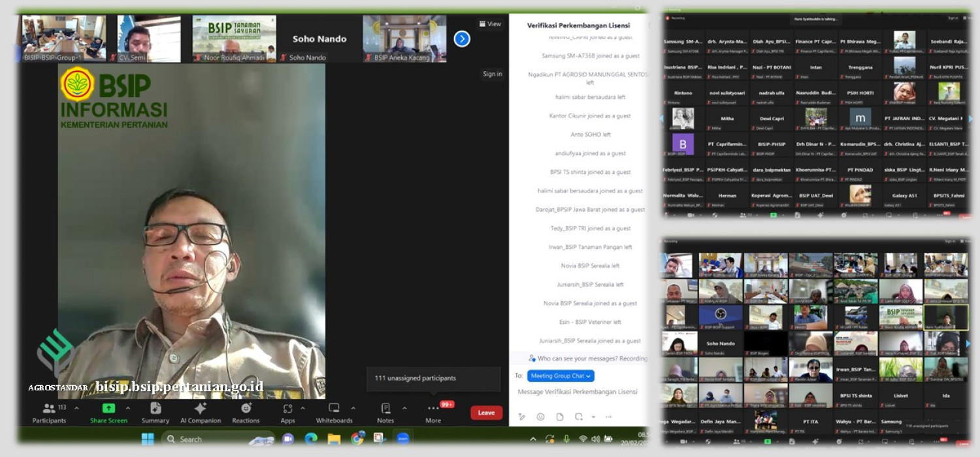Click the More options icon
This screenshot has height=457, width=980.
click(433, 408)
